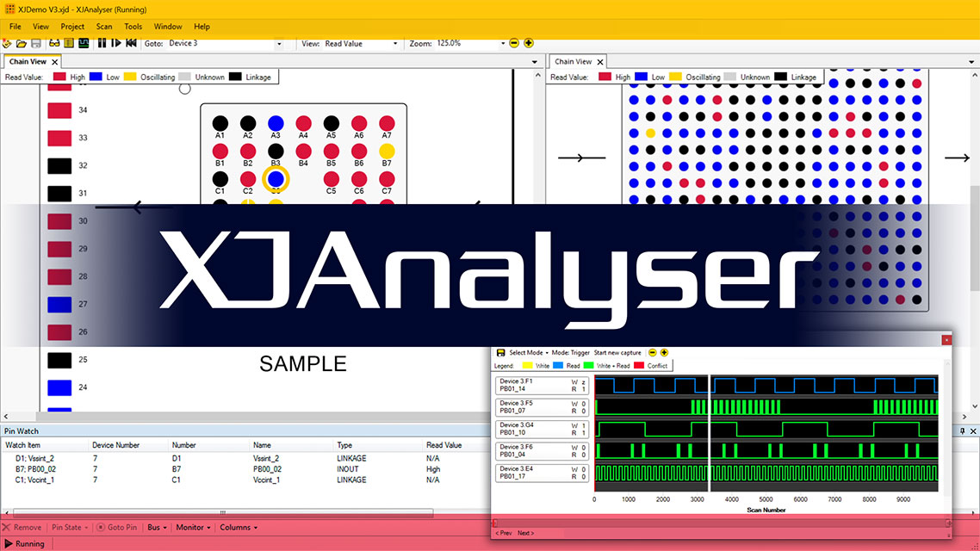Image resolution: width=980 pixels, height=551 pixels.
Task: Click the Remove button in Pin Watch
Action: 22,527
